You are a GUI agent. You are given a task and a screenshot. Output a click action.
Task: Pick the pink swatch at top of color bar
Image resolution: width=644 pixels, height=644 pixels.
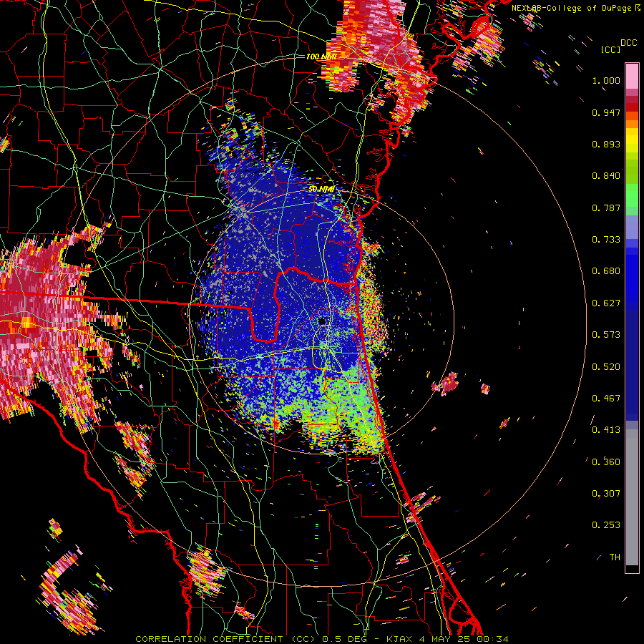point(632,76)
